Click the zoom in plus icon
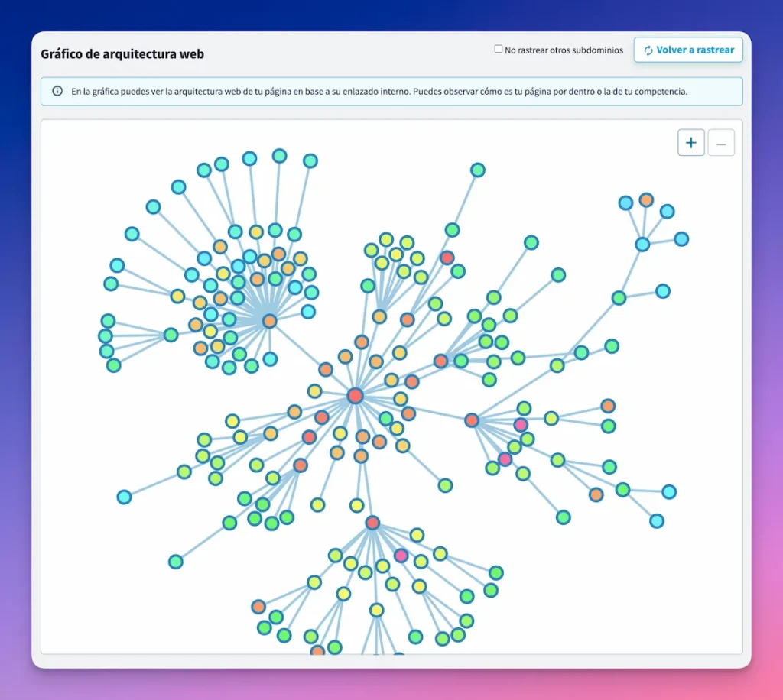 click(690, 142)
